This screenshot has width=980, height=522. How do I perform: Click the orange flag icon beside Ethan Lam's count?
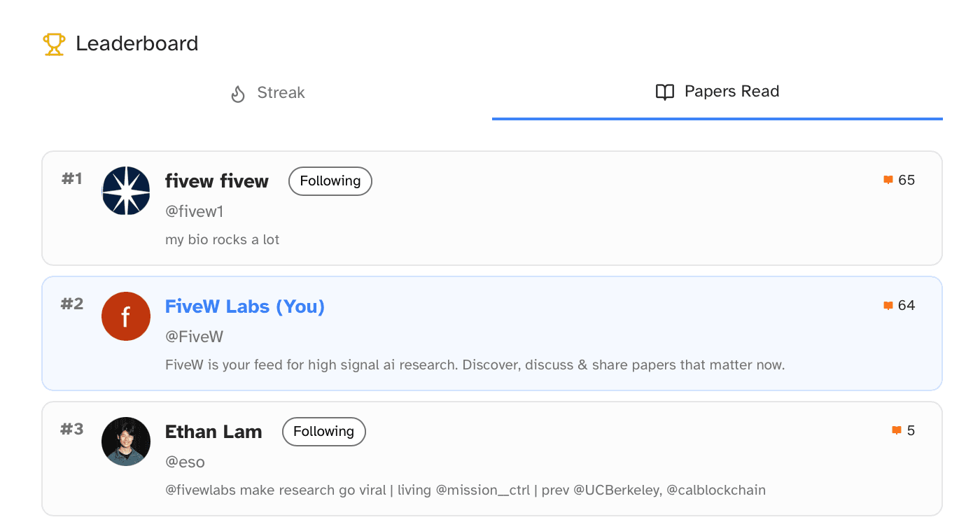click(x=895, y=430)
